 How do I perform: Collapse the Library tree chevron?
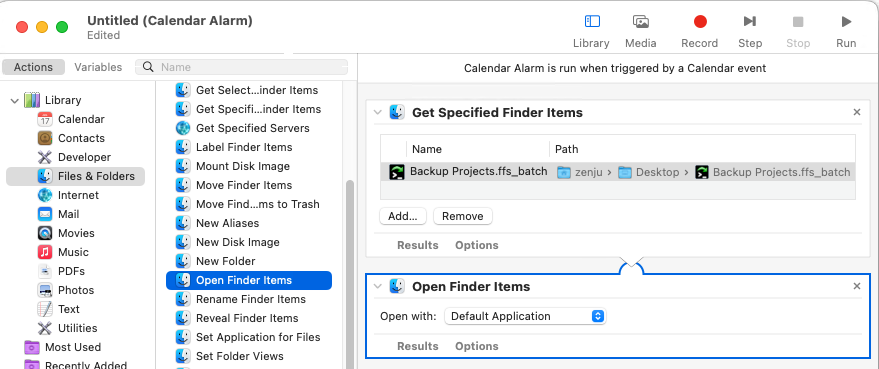[15, 100]
